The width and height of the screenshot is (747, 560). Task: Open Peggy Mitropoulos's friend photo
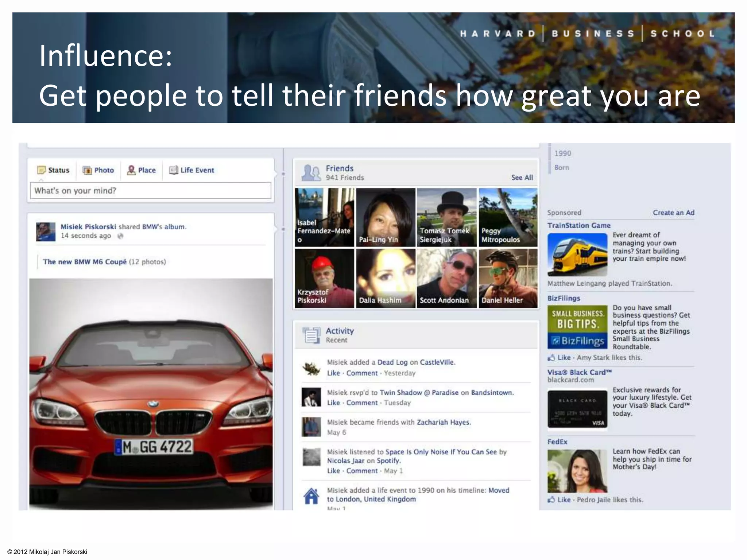[x=508, y=217]
